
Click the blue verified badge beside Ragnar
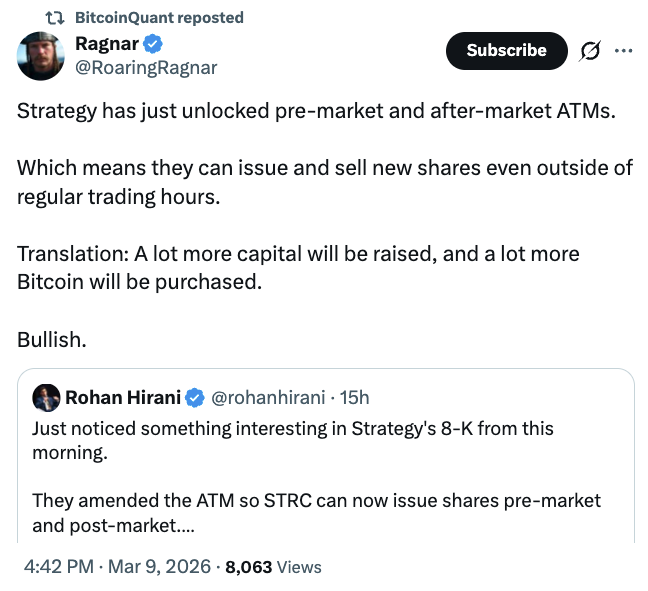(153, 45)
